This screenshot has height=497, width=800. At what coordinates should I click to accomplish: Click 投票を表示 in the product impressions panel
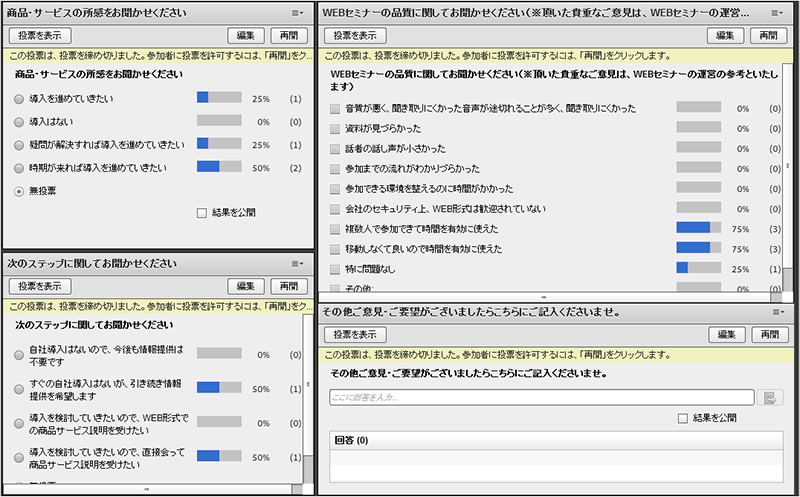pyautogui.click(x=38, y=35)
